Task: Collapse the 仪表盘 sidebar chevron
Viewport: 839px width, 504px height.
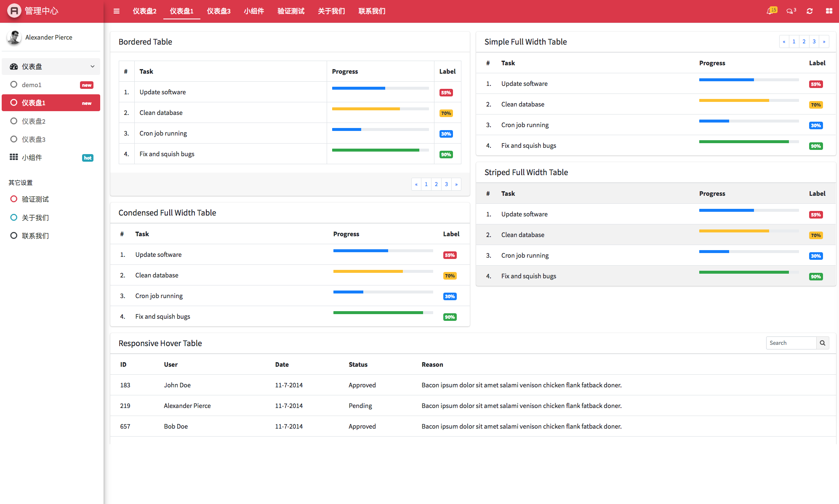Action: tap(92, 67)
